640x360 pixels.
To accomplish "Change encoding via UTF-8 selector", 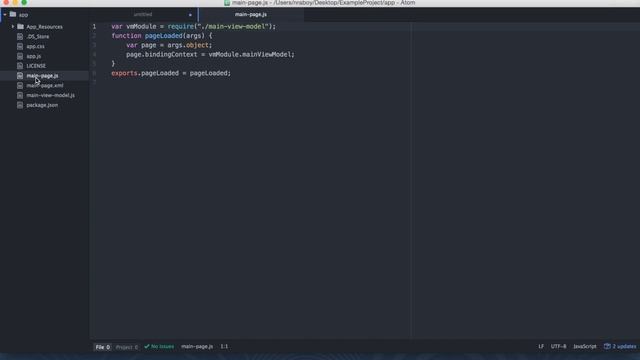I will pyautogui.click(x=558, y=347).
